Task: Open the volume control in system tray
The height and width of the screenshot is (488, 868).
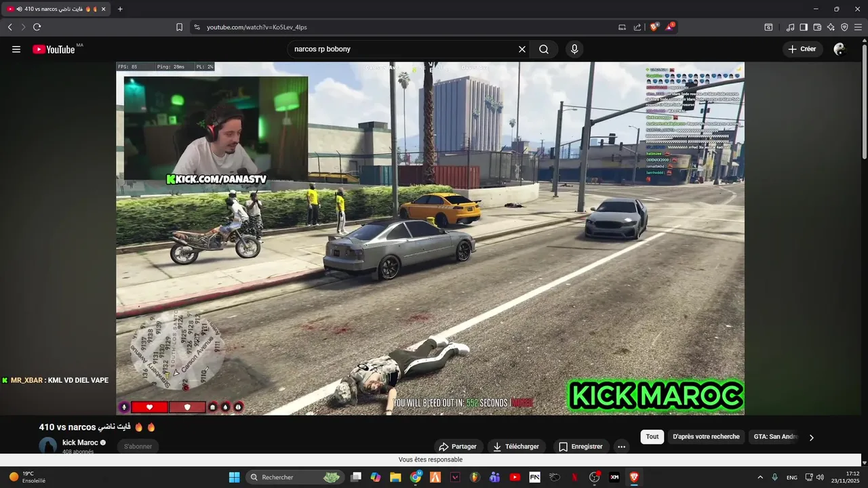Action: [x=820, y=477]
